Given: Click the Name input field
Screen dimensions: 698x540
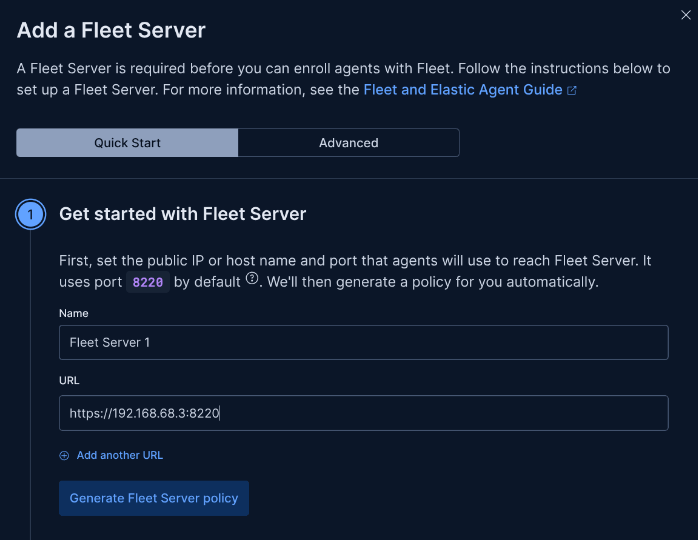Looking at the screenshot, I should tap(364, 342).
